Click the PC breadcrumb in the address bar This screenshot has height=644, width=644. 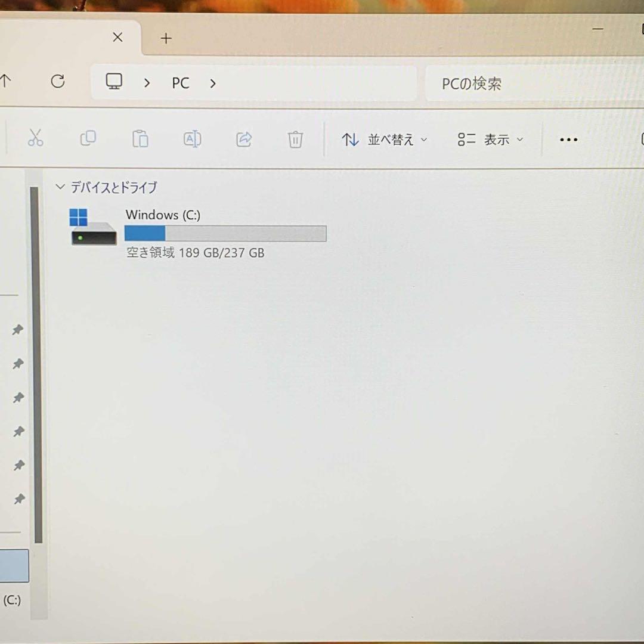point(180,83)
